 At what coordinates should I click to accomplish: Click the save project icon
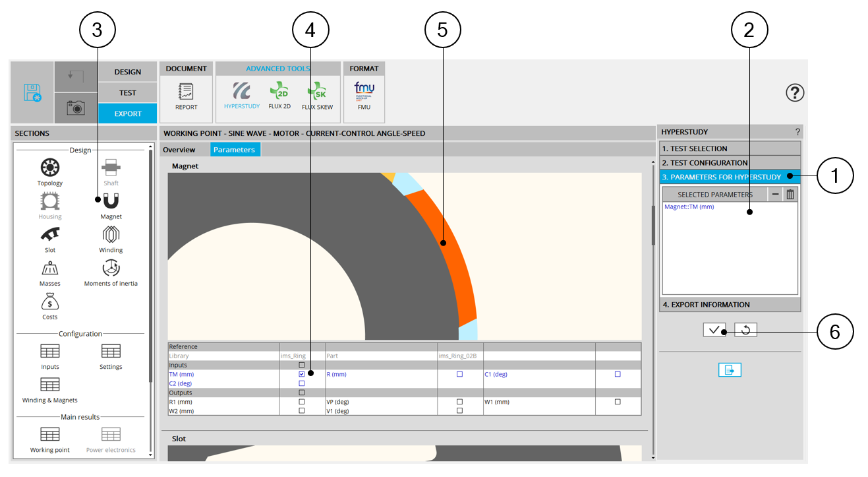point(32,92)
